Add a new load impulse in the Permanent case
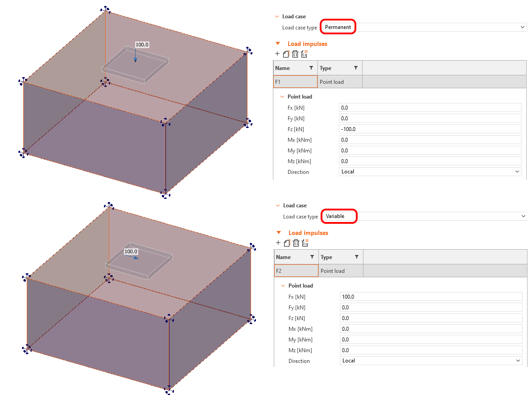Viewport: 532px width, 399px height. [x=278, y=53]
